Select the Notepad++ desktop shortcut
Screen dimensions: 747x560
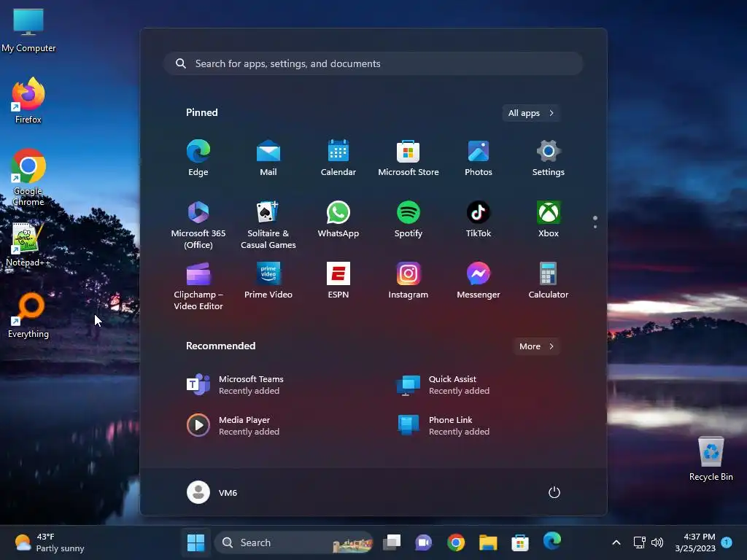[28, 245]
